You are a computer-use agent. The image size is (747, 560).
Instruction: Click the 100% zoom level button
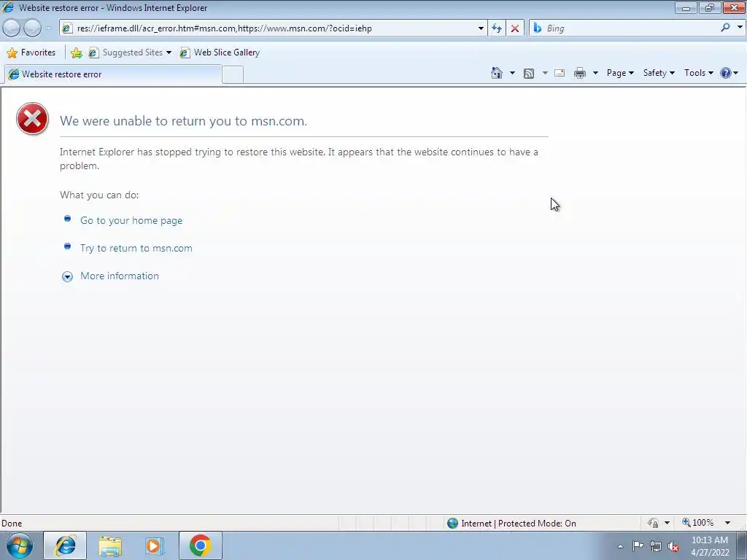tap(698, 523)
